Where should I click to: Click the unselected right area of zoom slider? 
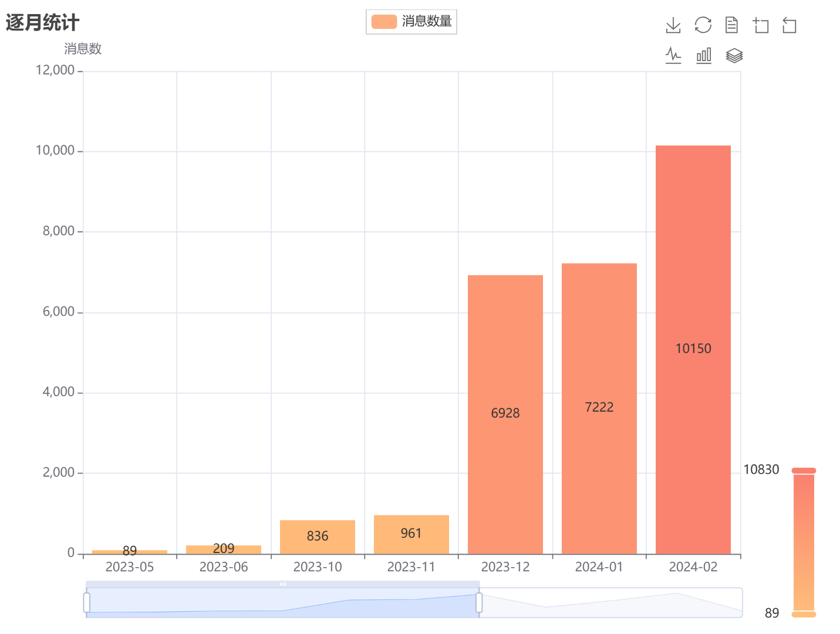[610, 602]
